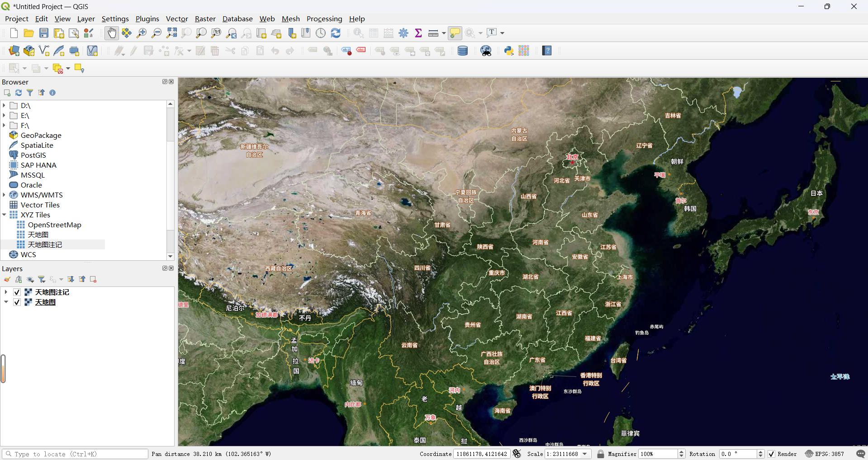Image resolution: width=868 pixels, height=460 pixels.
Task: Refresh the Browser panel
Action: (19, 93)
